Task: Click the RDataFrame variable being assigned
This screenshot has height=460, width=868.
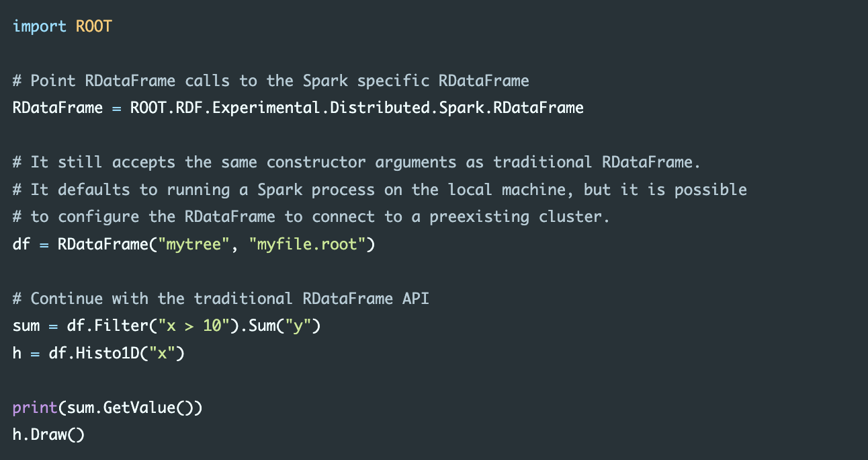Action: pyautogui.click(x=58, y=108)
